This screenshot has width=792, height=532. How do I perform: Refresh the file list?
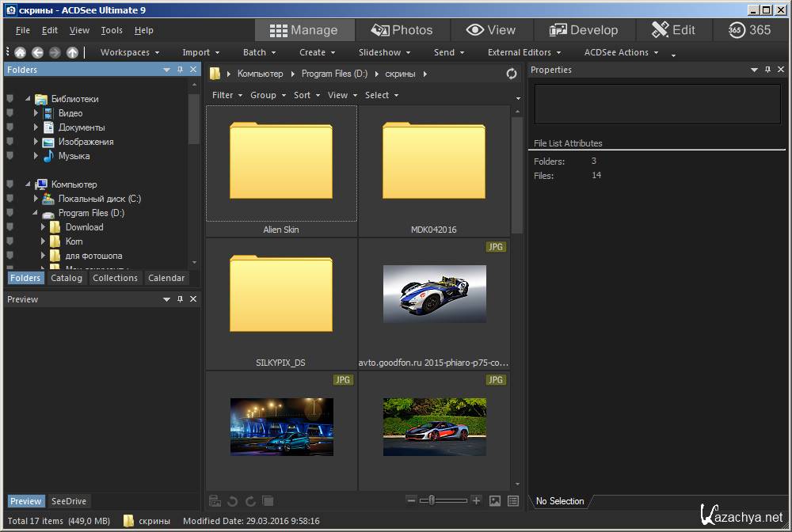click(512, 74)
